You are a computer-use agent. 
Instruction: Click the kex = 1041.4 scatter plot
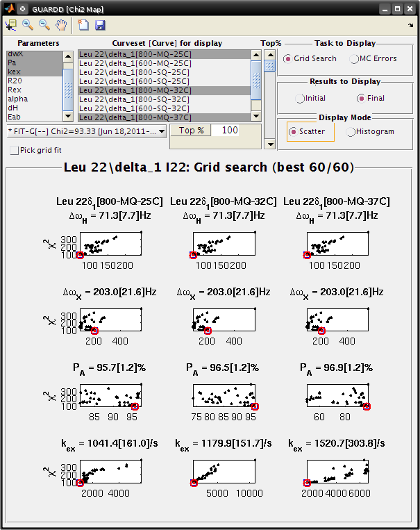coord(110,471)
